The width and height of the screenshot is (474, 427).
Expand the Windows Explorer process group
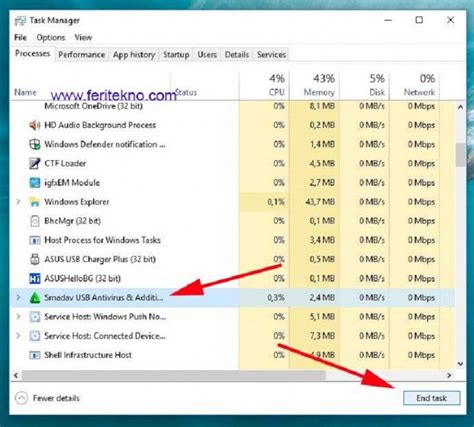[x=18, y=202]
